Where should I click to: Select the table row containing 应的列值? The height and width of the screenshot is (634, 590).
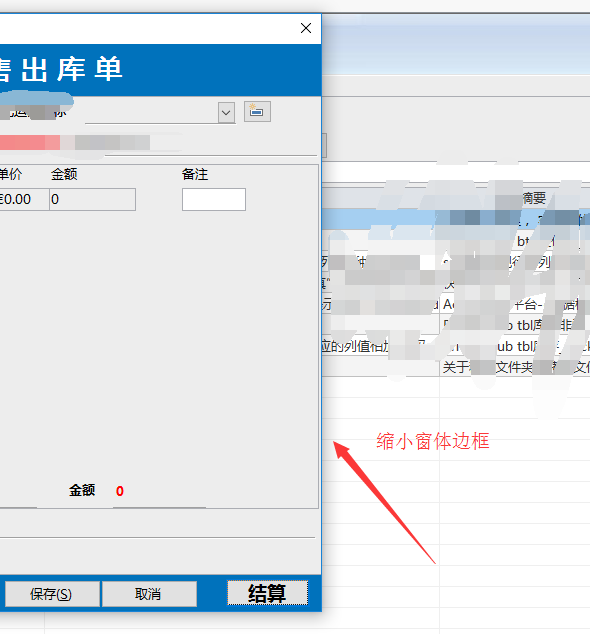point(456,346)
